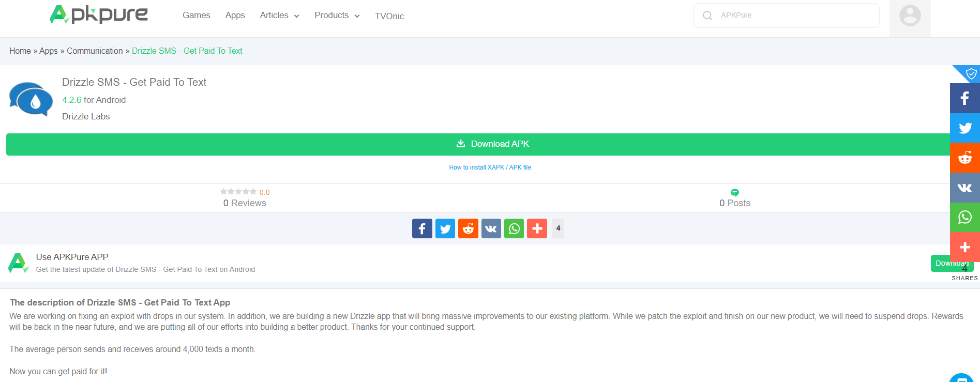The height and width of the screenshot is (382, 980).
Task: Expand the Products dropdown menu
Action: point(337,16)
